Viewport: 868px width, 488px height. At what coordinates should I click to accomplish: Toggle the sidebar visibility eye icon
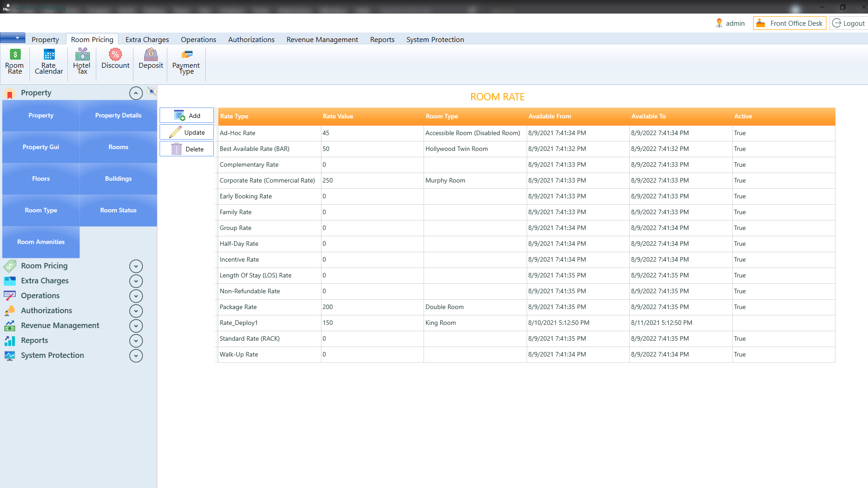click(151, 91)
